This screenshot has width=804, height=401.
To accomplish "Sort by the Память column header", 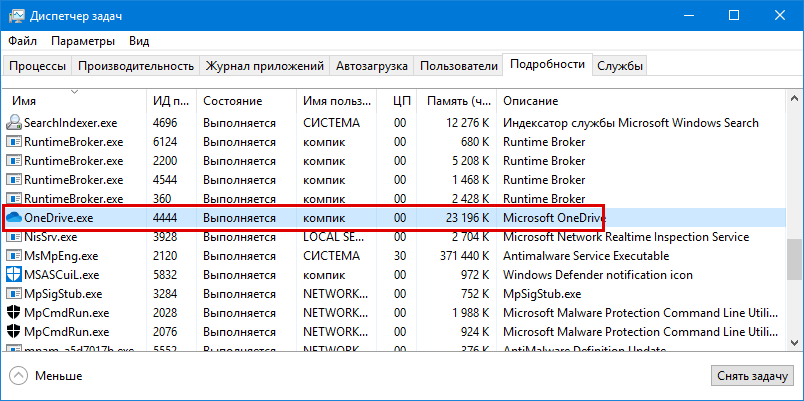I will (x=456, y=101).
